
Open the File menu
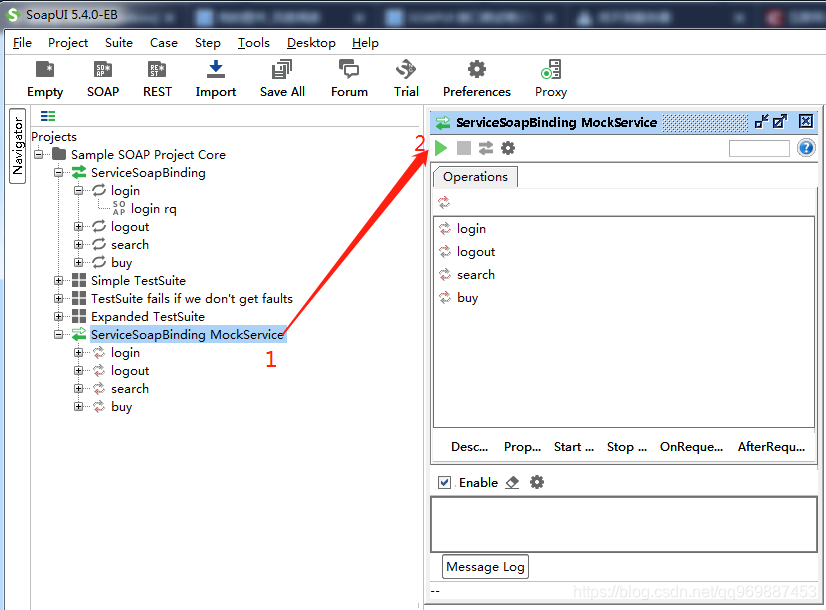tap(22, 43)
